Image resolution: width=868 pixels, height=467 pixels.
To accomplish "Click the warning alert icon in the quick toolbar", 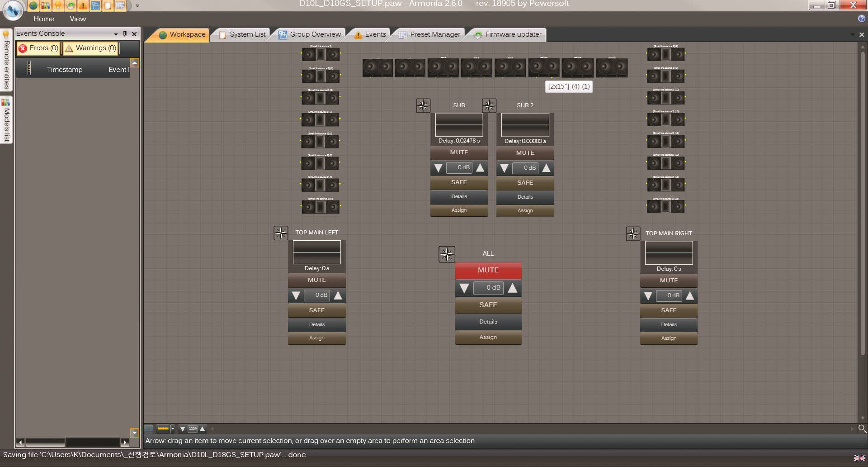I will pos(83,6).
